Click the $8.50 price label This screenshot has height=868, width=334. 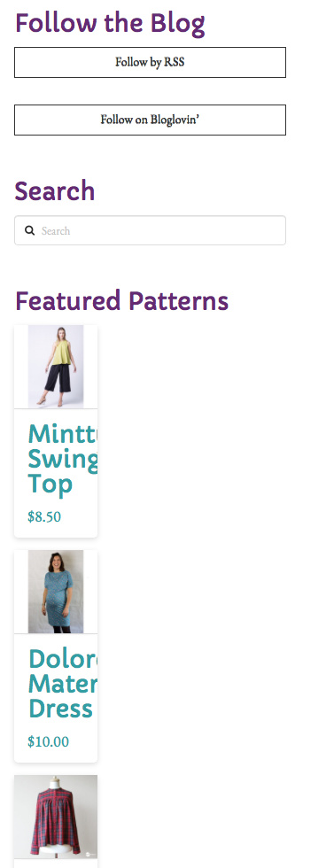click(44, 517)
